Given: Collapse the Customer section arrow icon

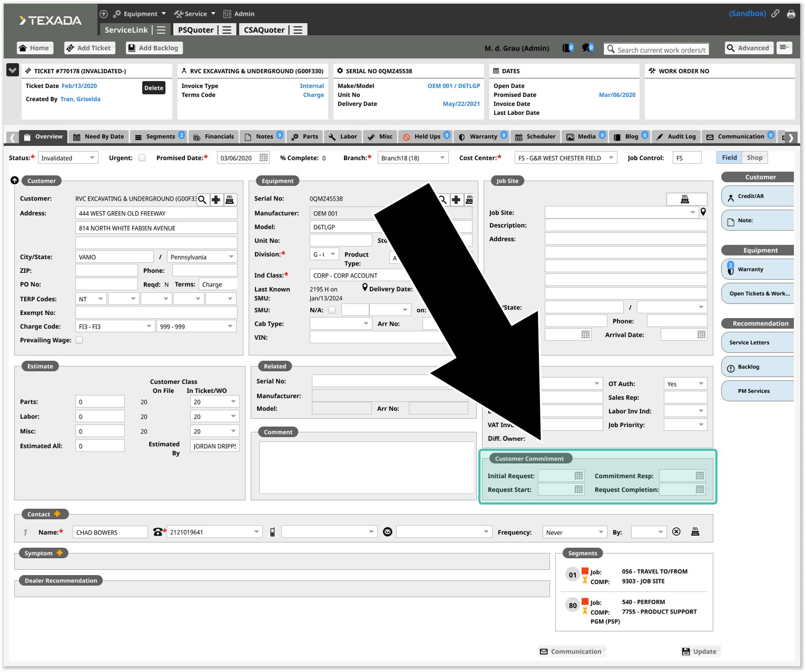Looking at the screenshot, I should point(15,181).
